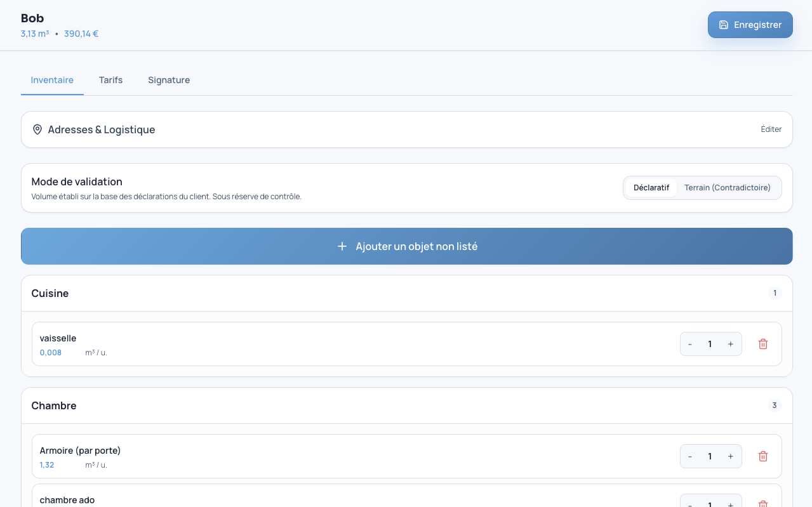Open the Inventaire tab
The height and width of the screenshot is (507, 812).
(52, 80)
